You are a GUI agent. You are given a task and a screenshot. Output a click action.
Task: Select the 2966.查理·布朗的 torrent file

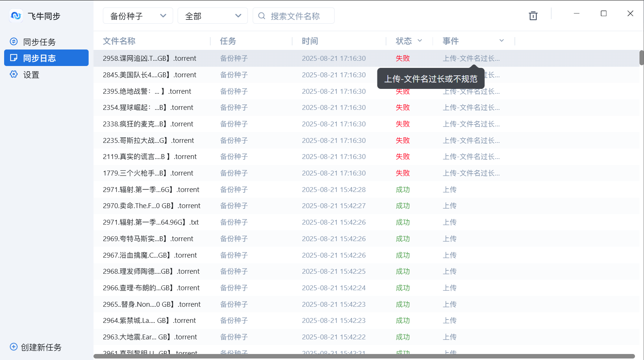[x=151, y=288]
